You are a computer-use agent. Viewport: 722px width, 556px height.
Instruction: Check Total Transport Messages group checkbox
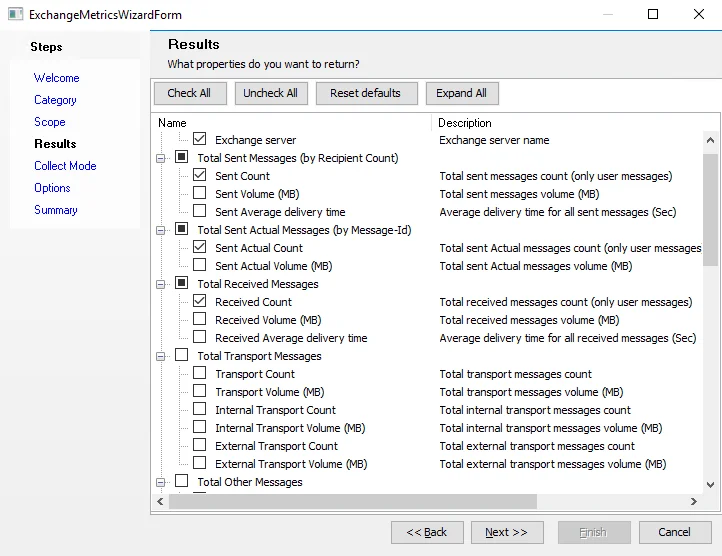(x=181, y=355)
